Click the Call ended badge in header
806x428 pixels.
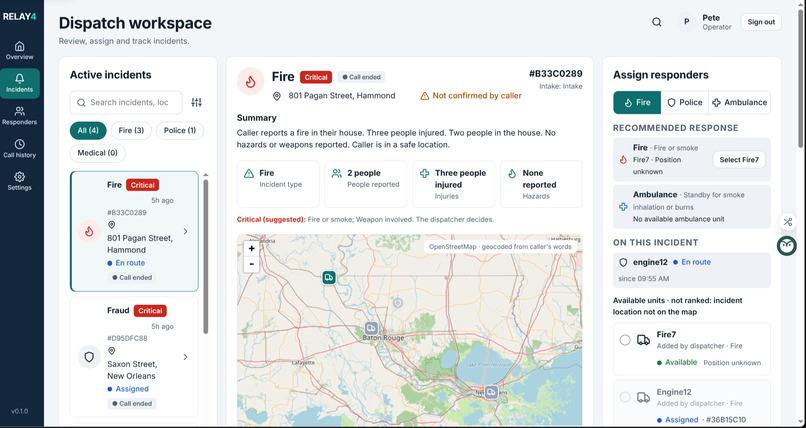pyautogui.click(x=361, y=77)
